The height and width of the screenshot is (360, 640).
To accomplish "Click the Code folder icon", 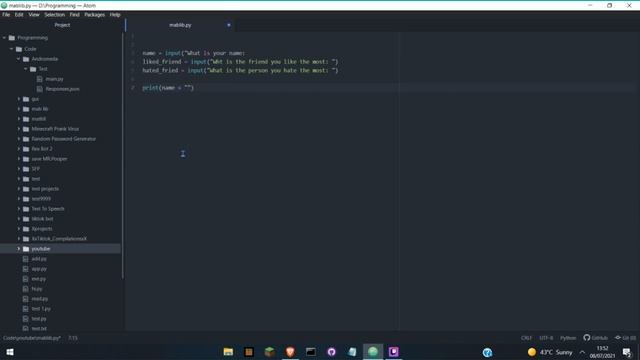I will 19,49.
